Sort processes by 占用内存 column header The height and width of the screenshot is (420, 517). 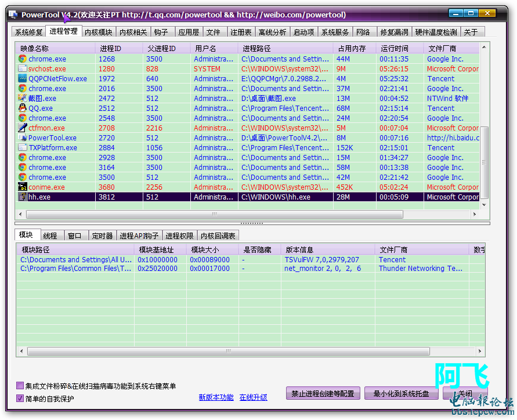pyautogui.click(x=355, y=49)
